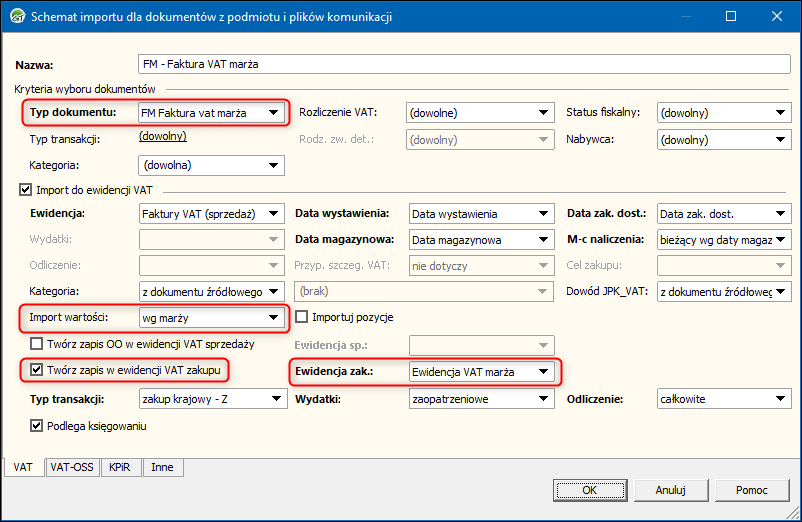The height and width of the screenshot is (522, 802).
Task: Select the Inne tab
Action: (160, 467)
